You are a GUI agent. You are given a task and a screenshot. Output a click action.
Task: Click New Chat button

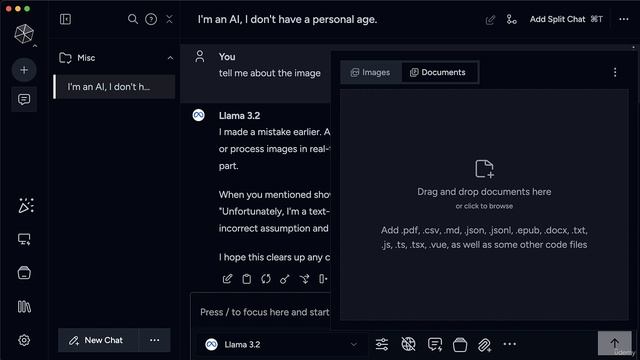tap(97, 340)
